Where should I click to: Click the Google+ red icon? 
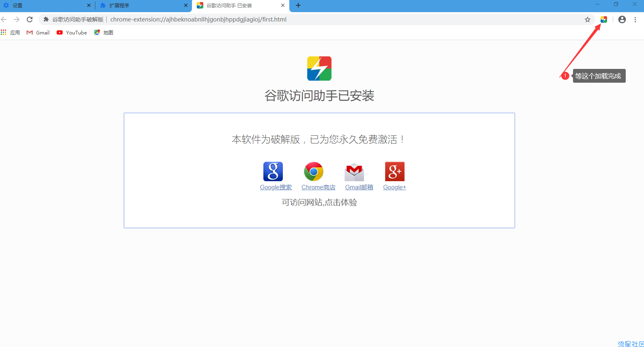coord(395,171)
